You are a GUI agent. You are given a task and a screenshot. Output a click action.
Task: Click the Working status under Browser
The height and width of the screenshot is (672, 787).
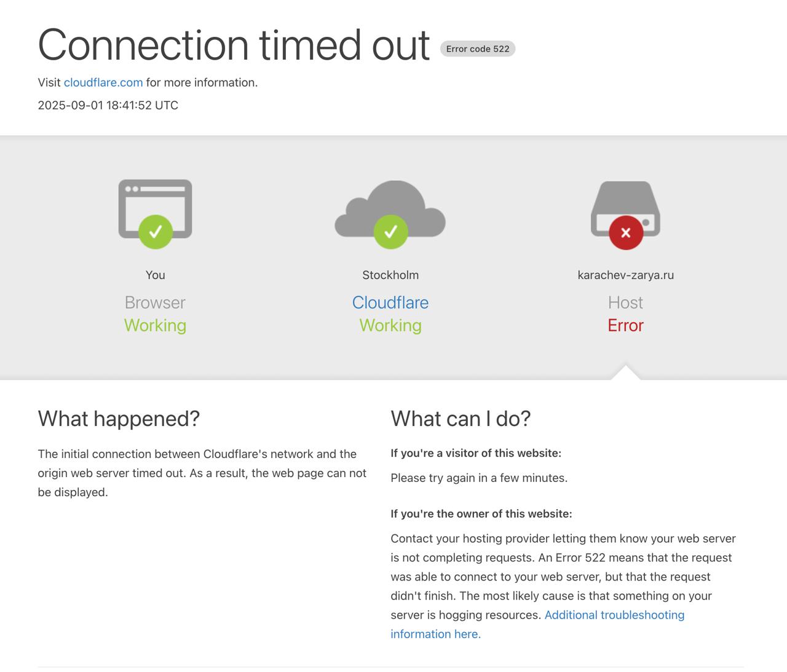155,325
